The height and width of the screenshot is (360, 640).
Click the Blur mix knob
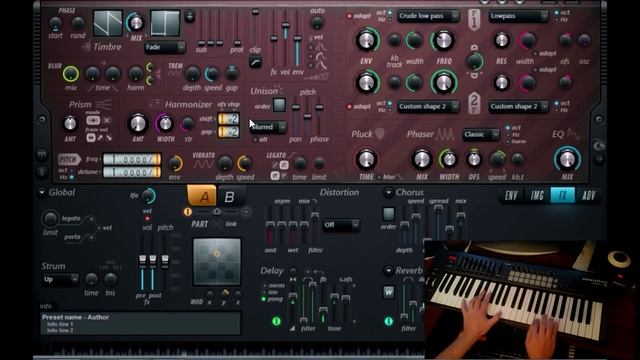coord(71,74)
